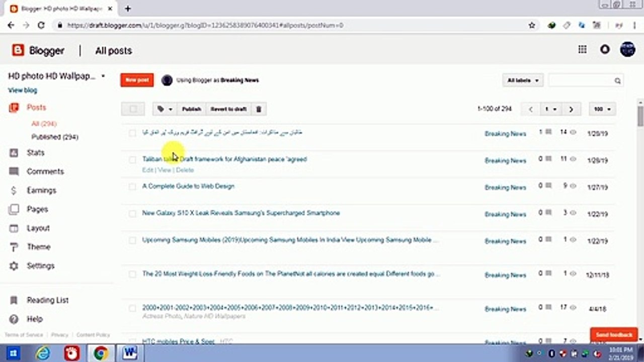Click the posts search field
This screenshot has width=644, height=362.
[x=581, y=80]
